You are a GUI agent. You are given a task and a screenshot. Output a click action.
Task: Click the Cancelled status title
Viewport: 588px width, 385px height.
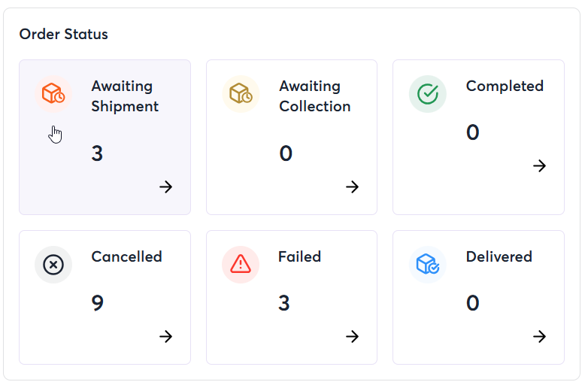(127, 256)
